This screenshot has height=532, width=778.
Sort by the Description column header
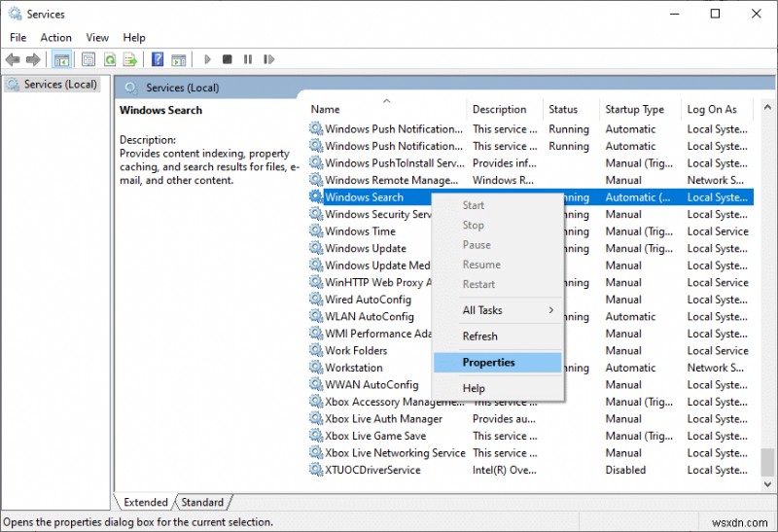tap(505, 109)
